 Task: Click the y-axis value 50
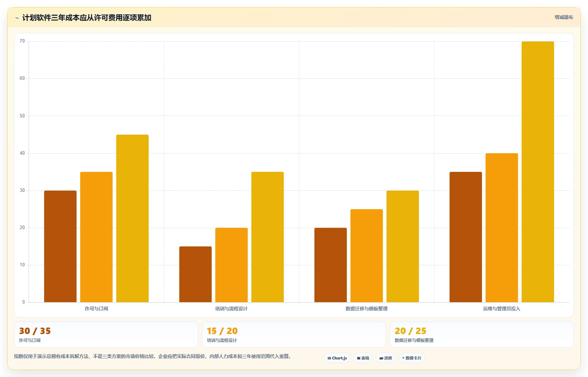click(x=22, y=116)
